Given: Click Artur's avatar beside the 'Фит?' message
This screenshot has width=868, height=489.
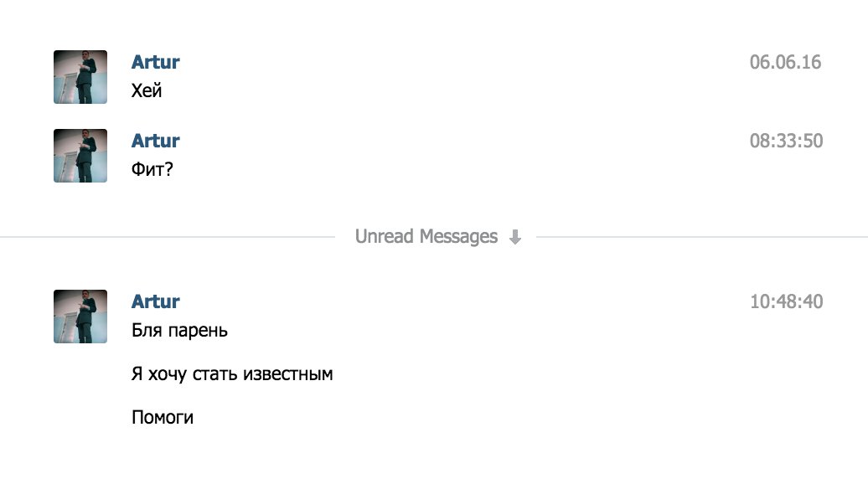Looking at the screenshot, I should (x=80, y=156).
